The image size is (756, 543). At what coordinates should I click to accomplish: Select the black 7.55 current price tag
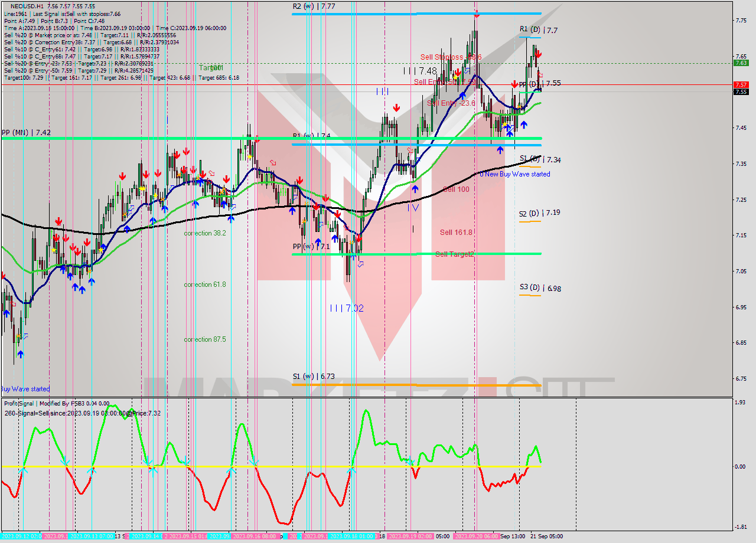(741, 91)
